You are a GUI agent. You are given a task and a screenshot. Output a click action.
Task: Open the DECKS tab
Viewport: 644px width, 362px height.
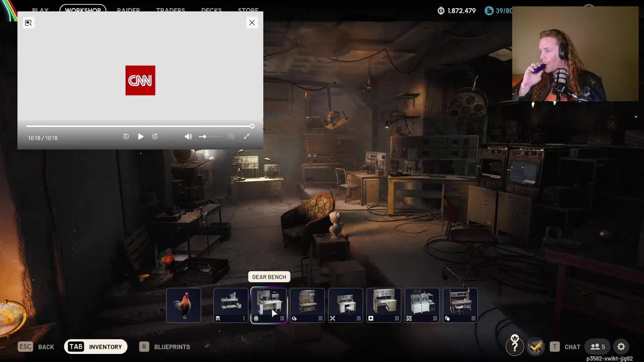211,11
